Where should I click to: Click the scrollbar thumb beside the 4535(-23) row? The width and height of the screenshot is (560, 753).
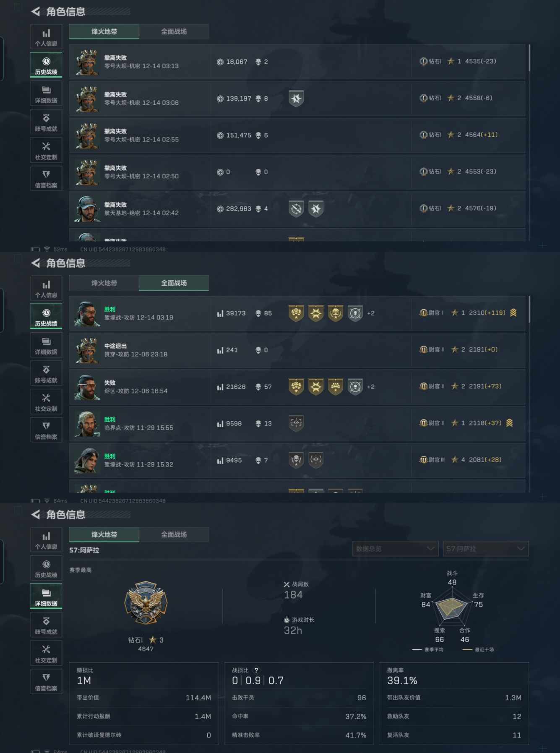(x=529, y=58)
